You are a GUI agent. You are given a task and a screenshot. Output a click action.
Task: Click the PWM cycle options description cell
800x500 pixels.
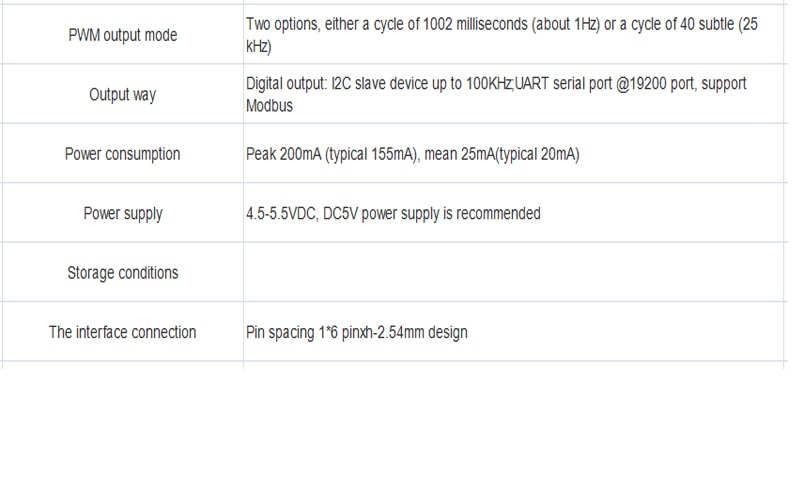(514, 35)
